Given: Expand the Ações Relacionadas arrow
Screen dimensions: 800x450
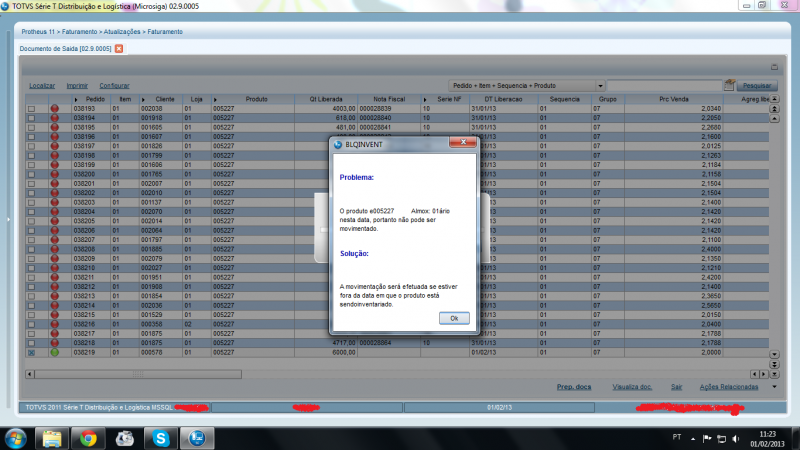Looking at the screenshot, I should 774,387.
